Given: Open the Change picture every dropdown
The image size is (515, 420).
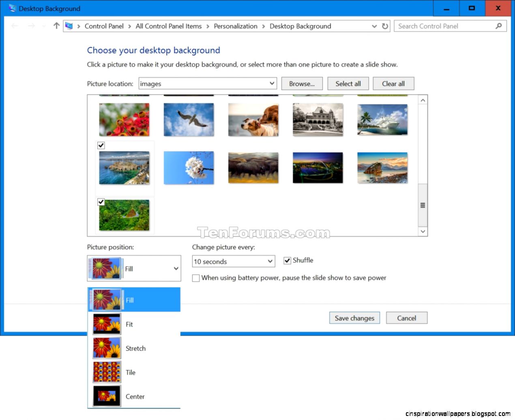Looking at the screenshot, I should tap(270, 261).
